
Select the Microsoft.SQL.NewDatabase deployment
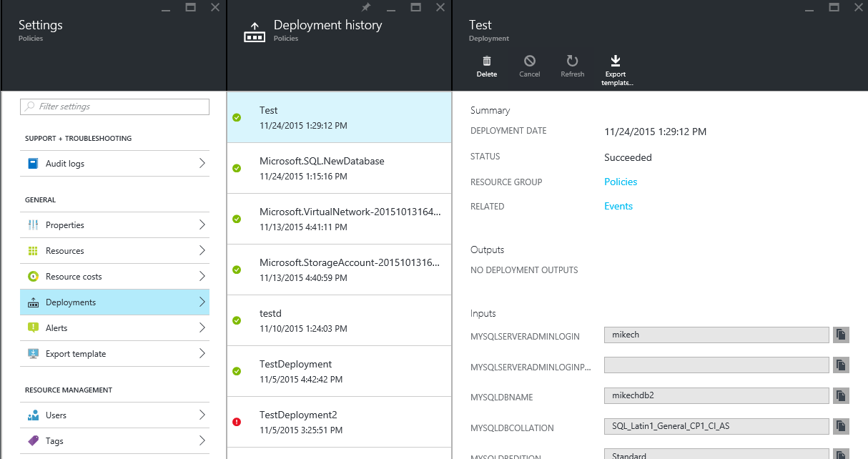(340, 168)
